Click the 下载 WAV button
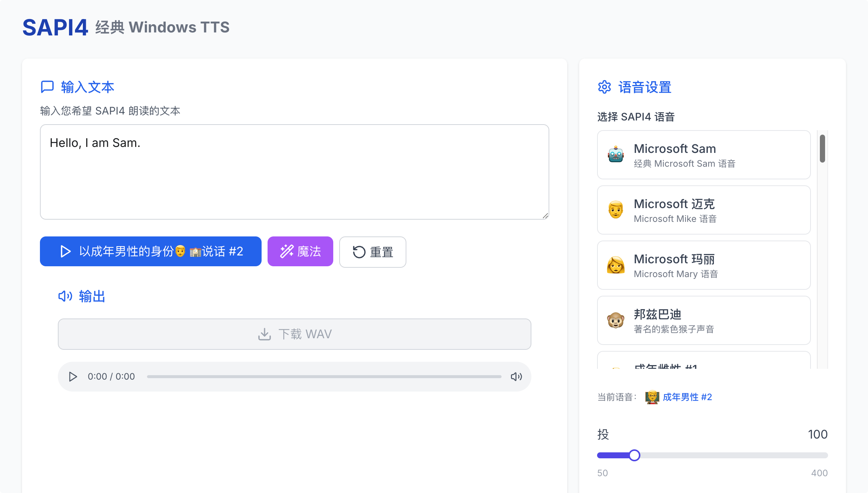Screen dimensions: 868x493 (294, 334)
